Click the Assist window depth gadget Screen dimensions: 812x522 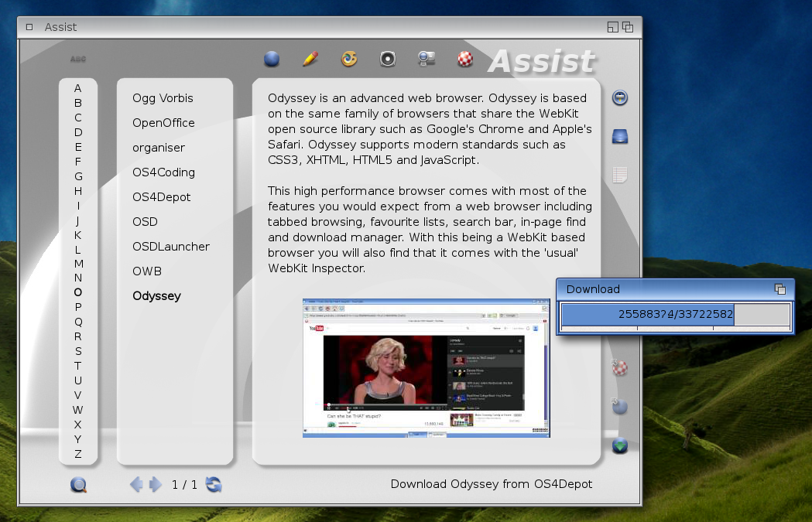628,27
